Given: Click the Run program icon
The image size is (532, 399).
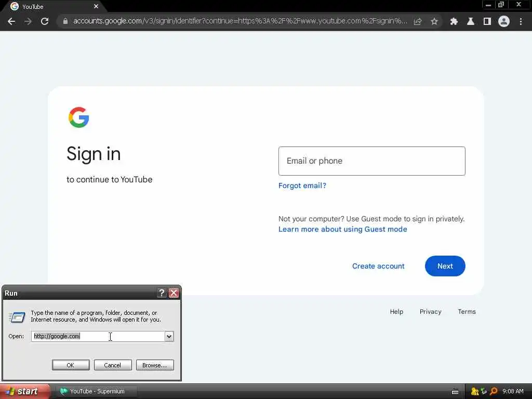Looking at the screenshot, I should [17, 317].
